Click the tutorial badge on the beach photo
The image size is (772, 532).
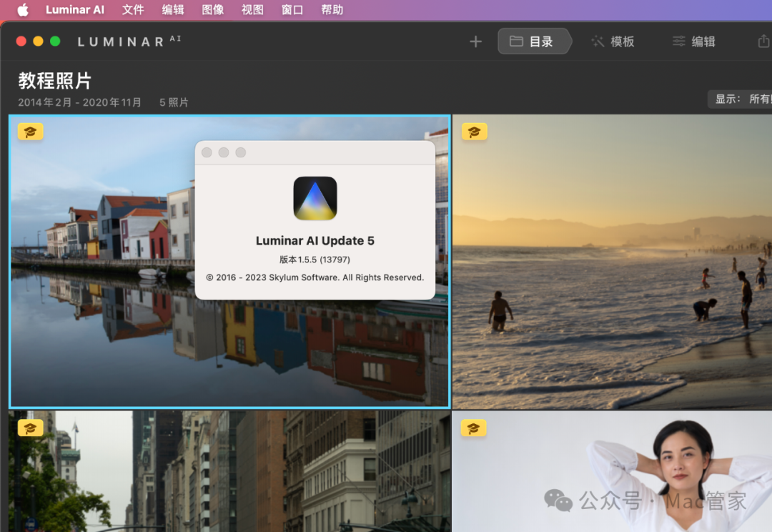click(x=474, y=132)
